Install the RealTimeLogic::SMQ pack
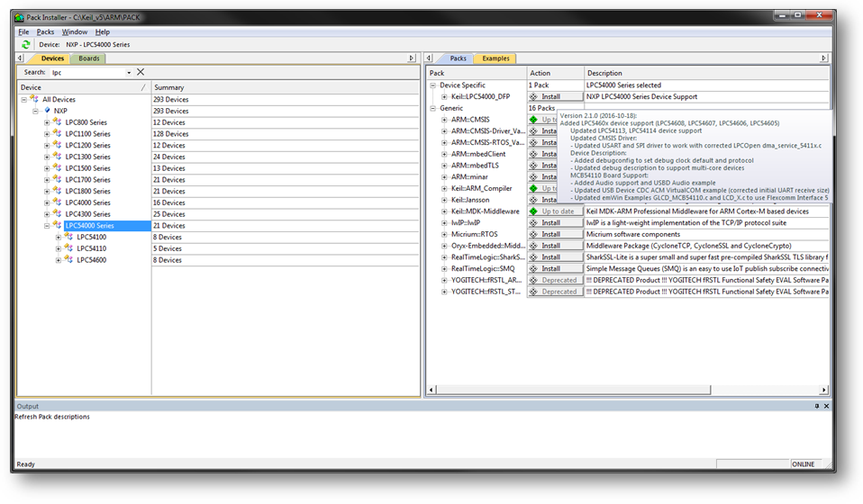The height and width of the screenshot is (504, 863). pyautogui.click(x=555, y=269)
